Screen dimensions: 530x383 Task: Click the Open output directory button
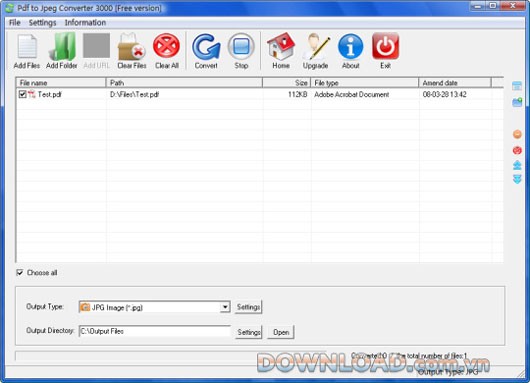tap(281, 332)
